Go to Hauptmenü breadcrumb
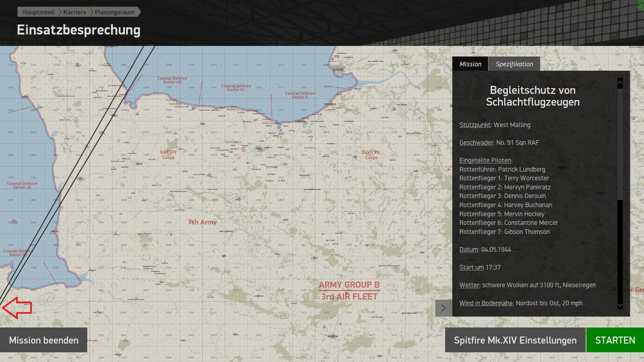Screen dimensions: 644x362 (39, 12)
